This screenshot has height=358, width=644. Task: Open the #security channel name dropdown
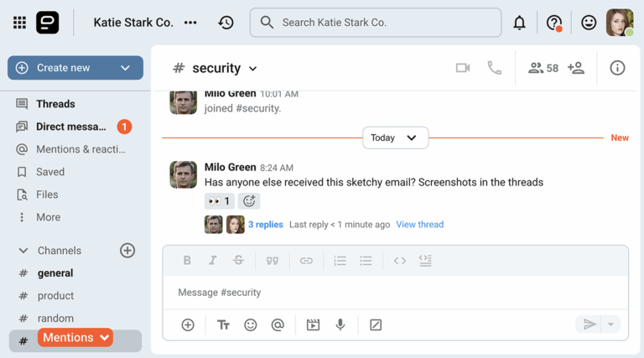pyautogui.click(x=252, y=69)
